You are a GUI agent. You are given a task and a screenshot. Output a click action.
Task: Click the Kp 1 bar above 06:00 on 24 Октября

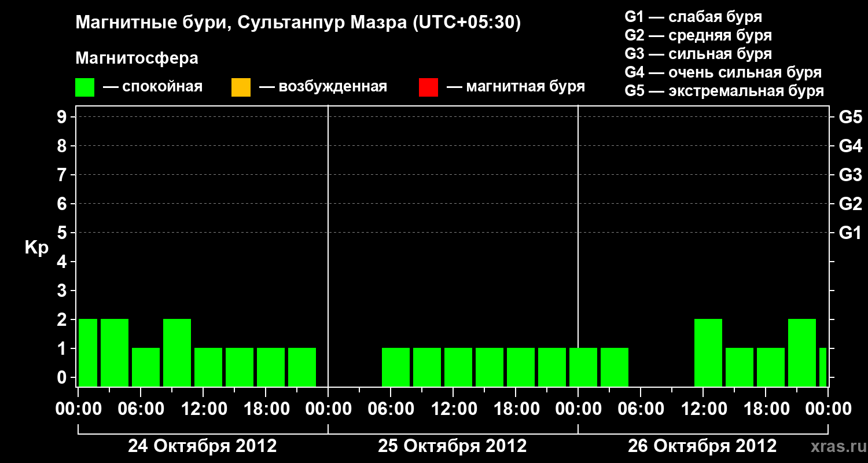[146, 367]
